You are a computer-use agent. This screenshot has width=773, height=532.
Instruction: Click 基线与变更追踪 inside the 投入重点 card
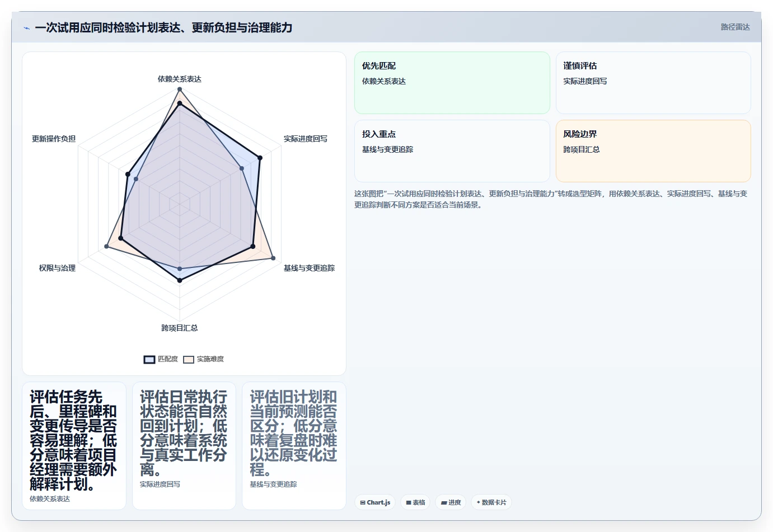(x=388, y=149)
